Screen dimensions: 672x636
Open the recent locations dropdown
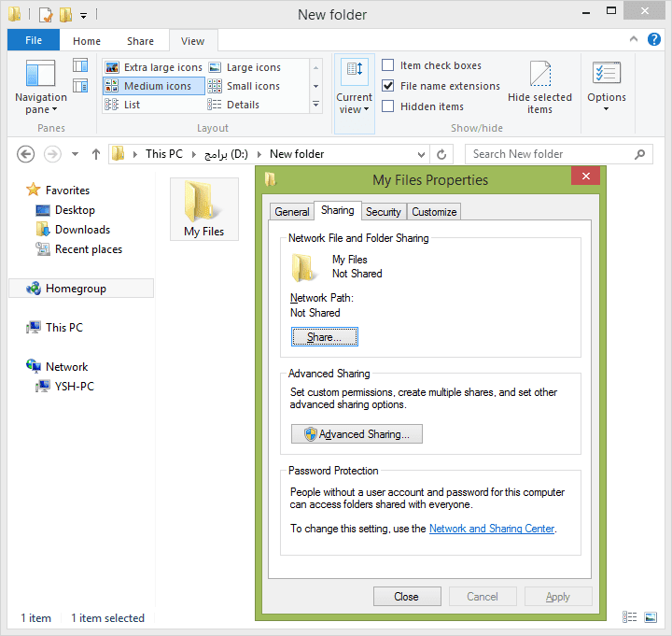pos(75,154)
